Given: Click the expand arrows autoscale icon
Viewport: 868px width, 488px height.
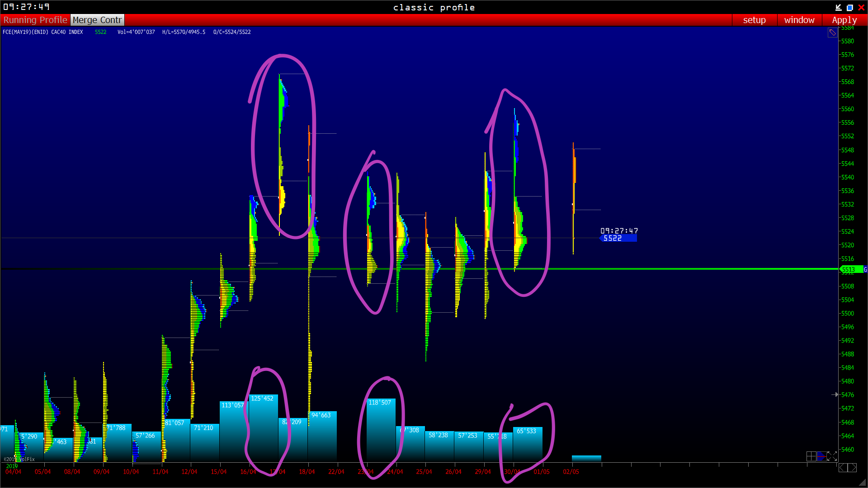Looking at the screenshot, I should [x=832, y=456].
